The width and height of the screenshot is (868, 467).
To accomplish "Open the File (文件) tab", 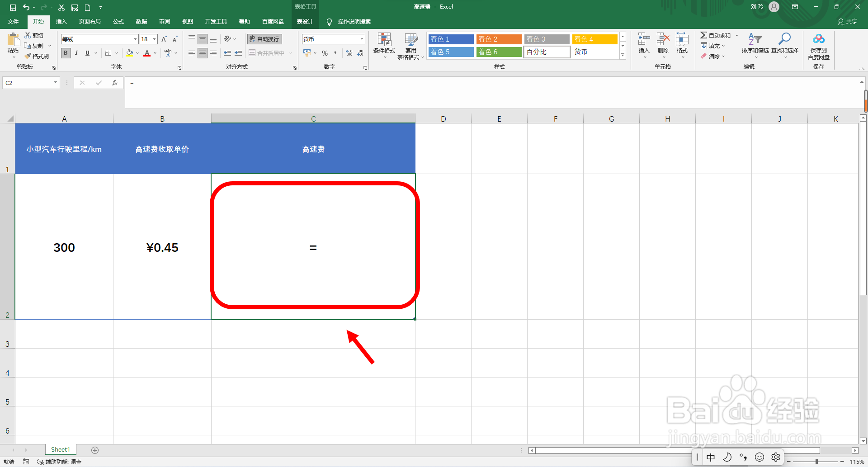I will click(13, 22).
